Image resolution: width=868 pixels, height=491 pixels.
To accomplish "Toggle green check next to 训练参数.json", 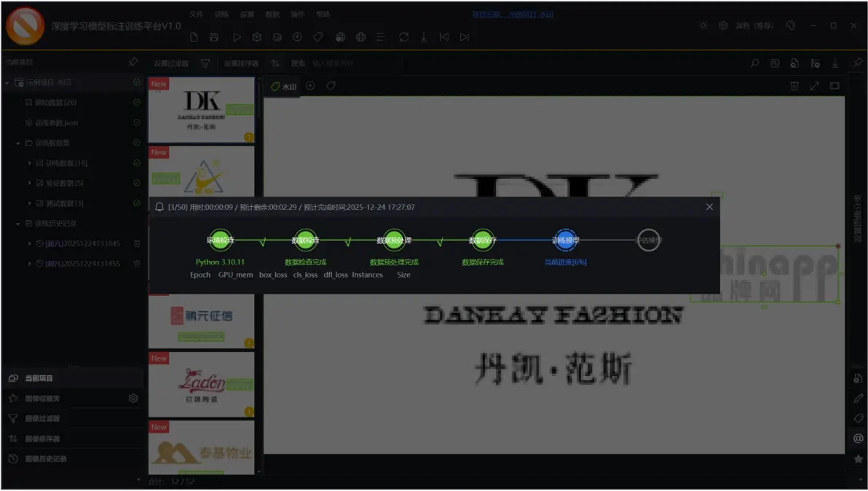I will (137, 122).
